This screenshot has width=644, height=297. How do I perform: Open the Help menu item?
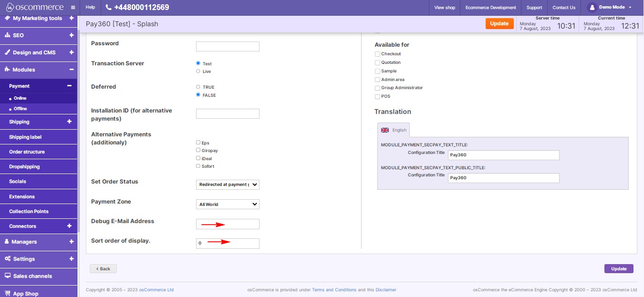[90, 7]
